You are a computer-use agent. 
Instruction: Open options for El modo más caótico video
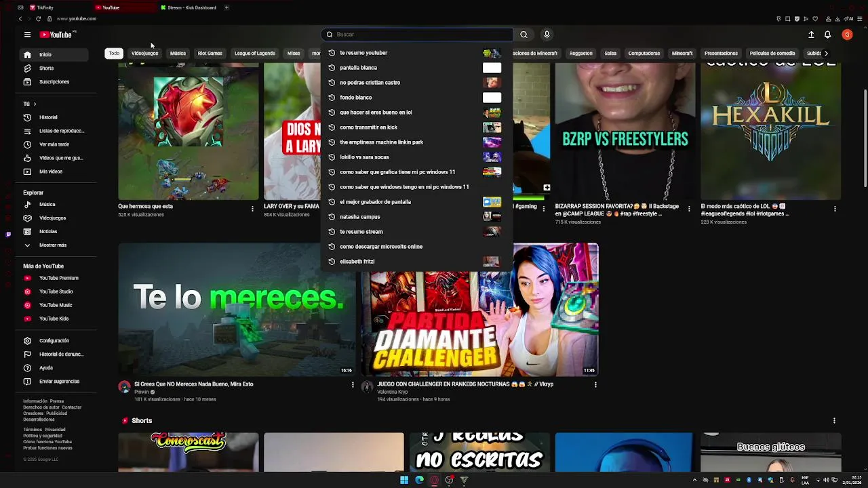[835, 209]
